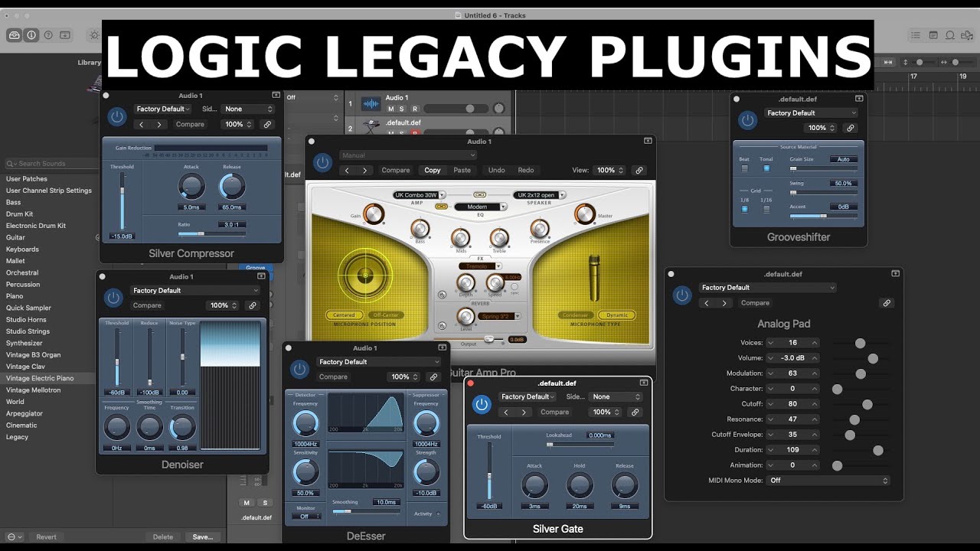Select Vintage Electric Piano in the Library
This screenshot has width=980, height=551.
point(48,378)
